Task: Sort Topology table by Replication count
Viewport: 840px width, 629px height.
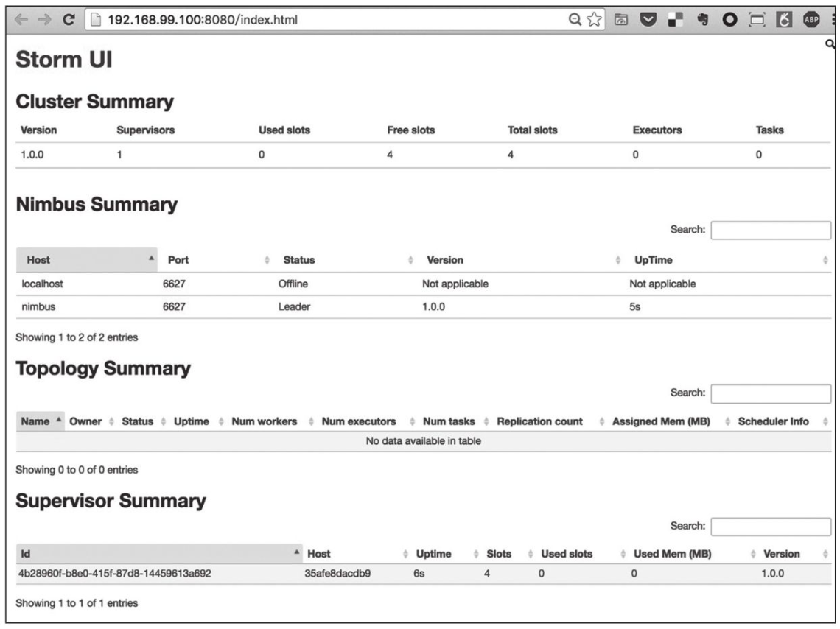Action: point(549,421)
